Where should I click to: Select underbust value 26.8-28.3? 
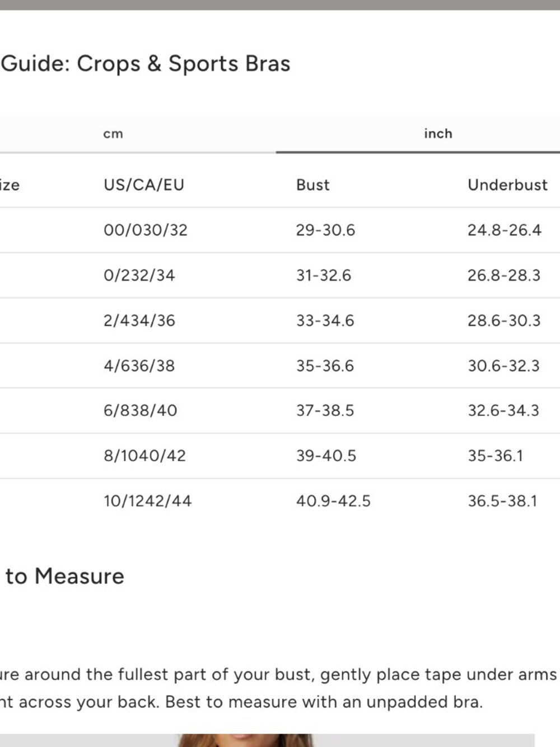click(504, 276)
